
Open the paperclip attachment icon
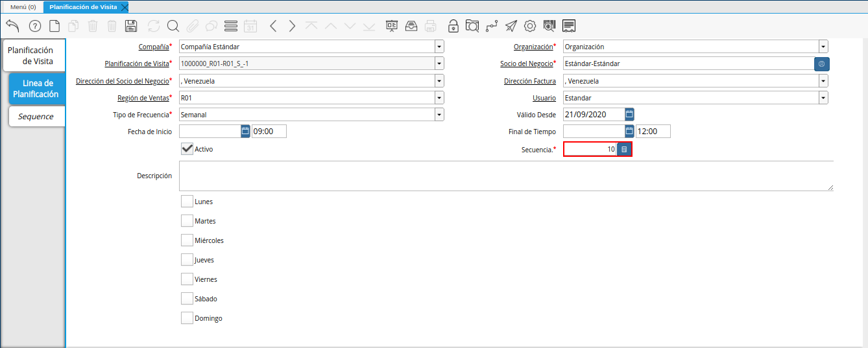(x=192, y=26)
